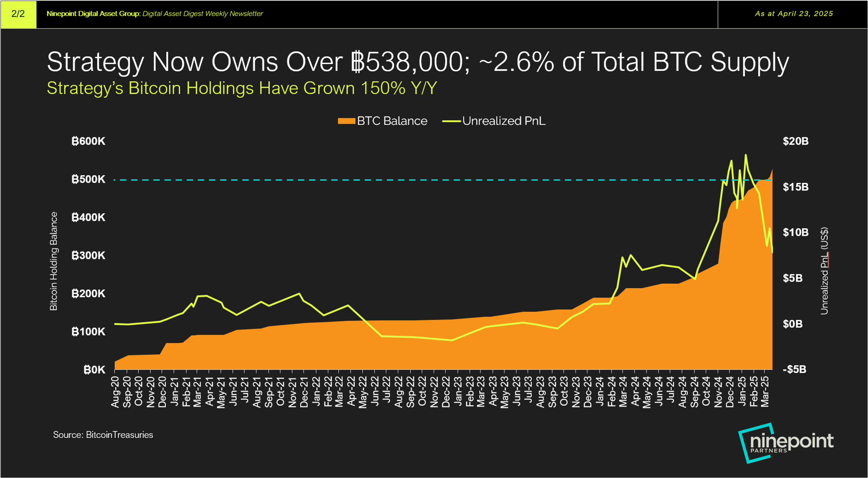This screenshot has height=478, width=868.
Task: Click the Sep-23 x-axis tick label
Action: coord(552,392)
